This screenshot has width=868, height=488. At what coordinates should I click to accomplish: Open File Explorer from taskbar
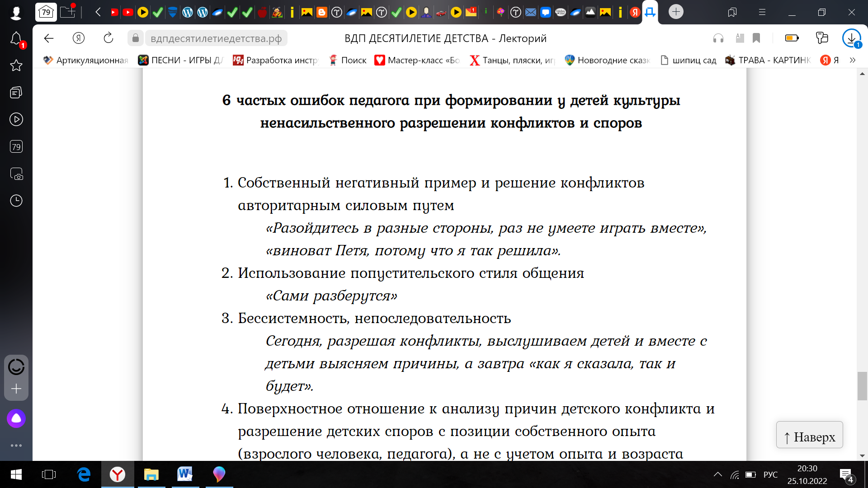[151, 474]
